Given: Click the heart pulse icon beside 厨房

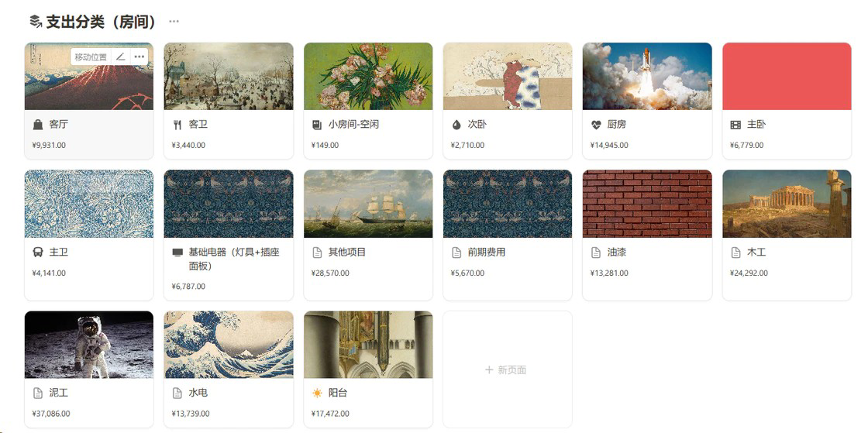Looking at the screenshot, I should coord(596,125).
